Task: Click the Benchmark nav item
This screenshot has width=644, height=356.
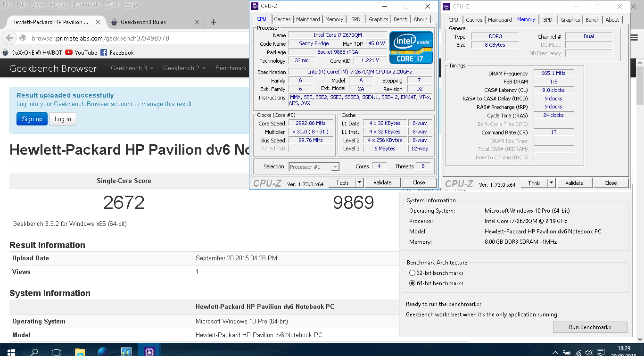Action: tap(231, 68)
